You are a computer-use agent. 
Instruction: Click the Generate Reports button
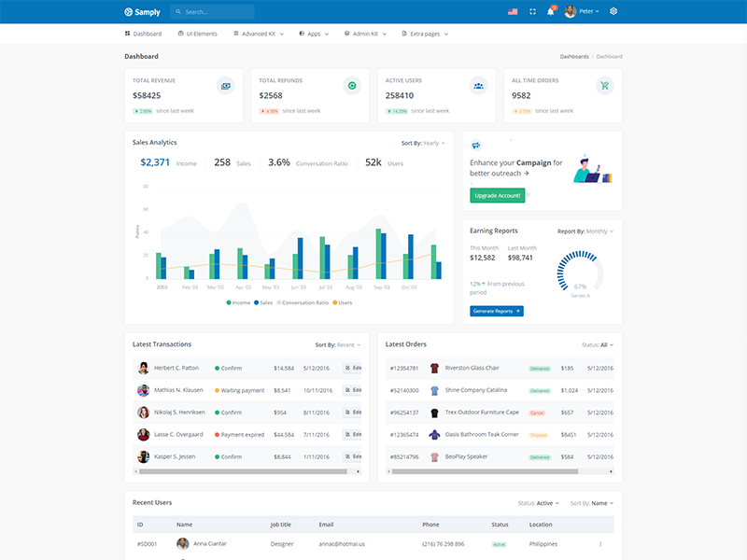click(x=497, y=311)
